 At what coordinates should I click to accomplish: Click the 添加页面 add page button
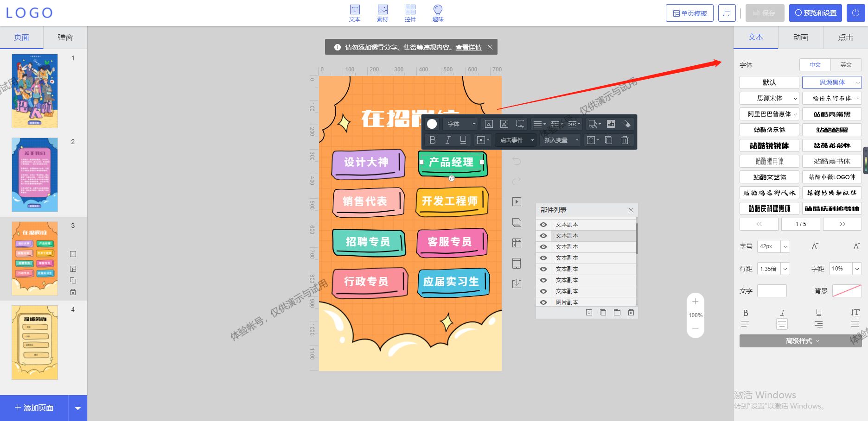34,408
